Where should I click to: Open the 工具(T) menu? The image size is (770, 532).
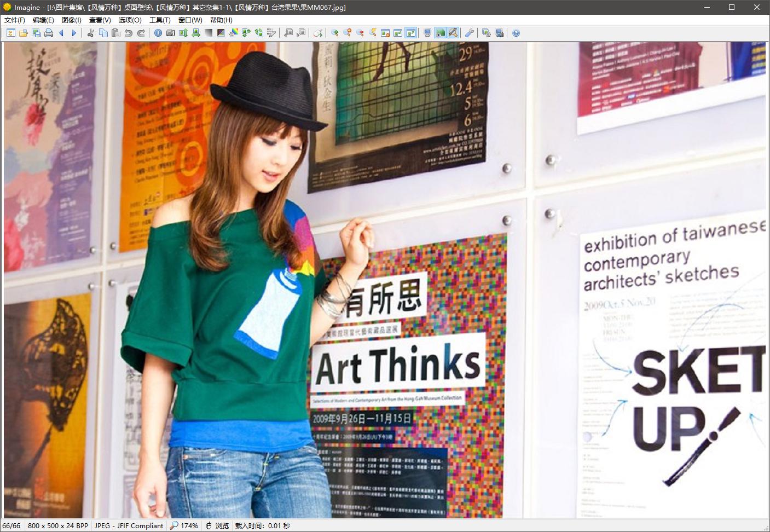click(x=160, y=20)
